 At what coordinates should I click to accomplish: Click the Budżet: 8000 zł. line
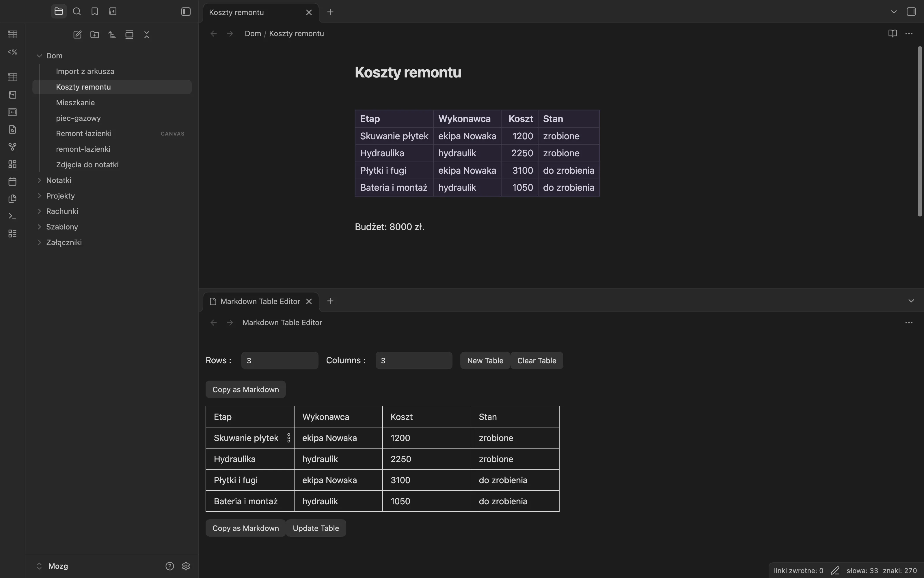click(390, 227)
